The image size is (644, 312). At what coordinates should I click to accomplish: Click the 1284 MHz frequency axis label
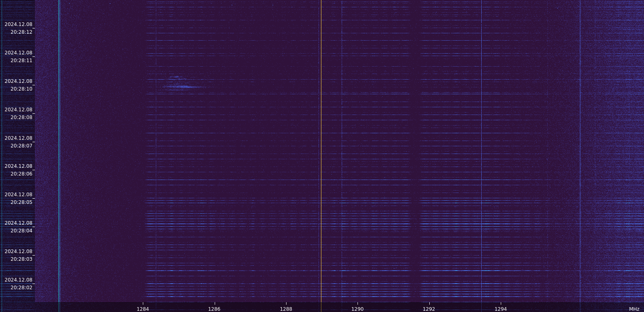point(143,309)
